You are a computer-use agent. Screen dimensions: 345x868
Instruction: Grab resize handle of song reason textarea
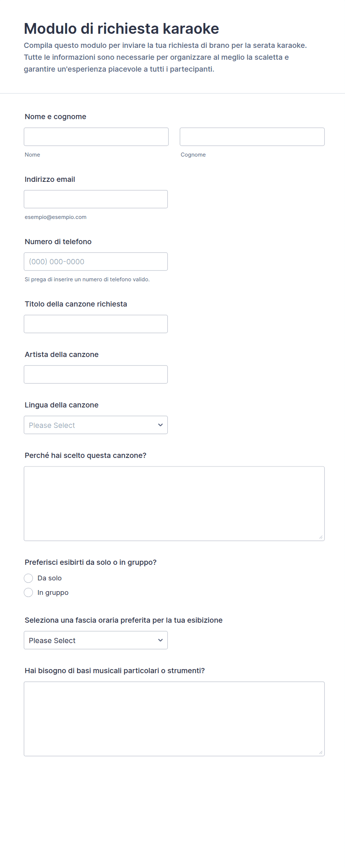pyautogui.click(x=321, y=537)
